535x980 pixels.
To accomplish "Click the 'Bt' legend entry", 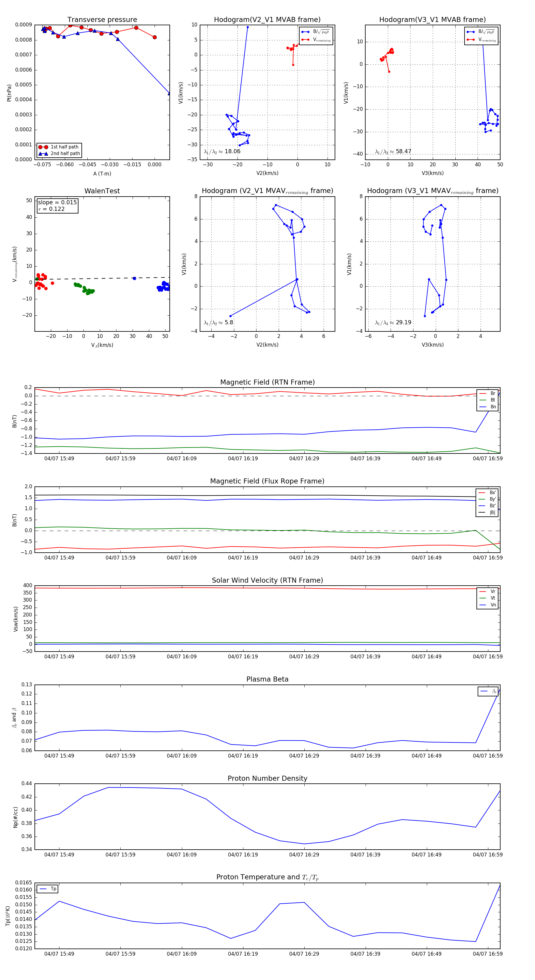I will (488, 400).
